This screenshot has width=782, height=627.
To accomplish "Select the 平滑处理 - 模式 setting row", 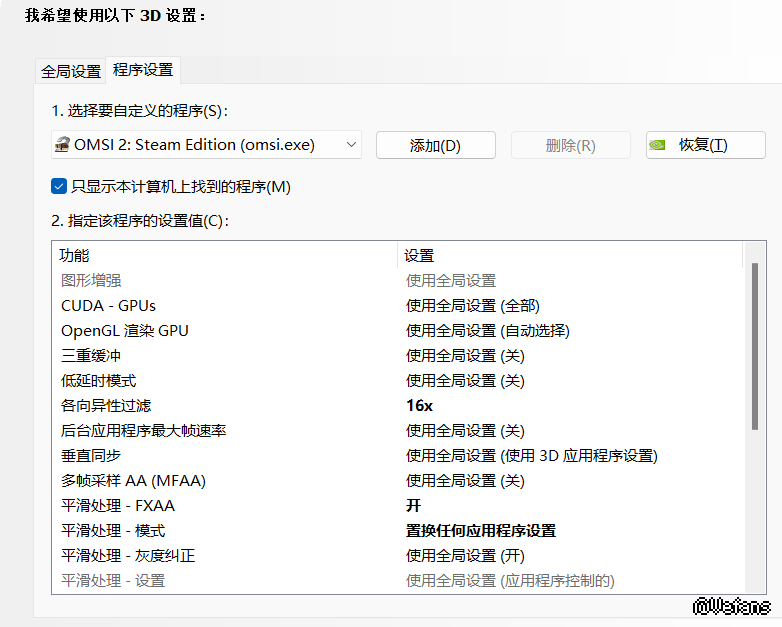I will 113,531.
